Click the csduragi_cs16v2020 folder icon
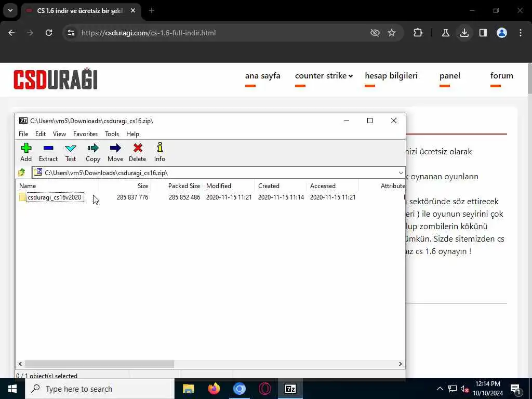 point(22,197)
